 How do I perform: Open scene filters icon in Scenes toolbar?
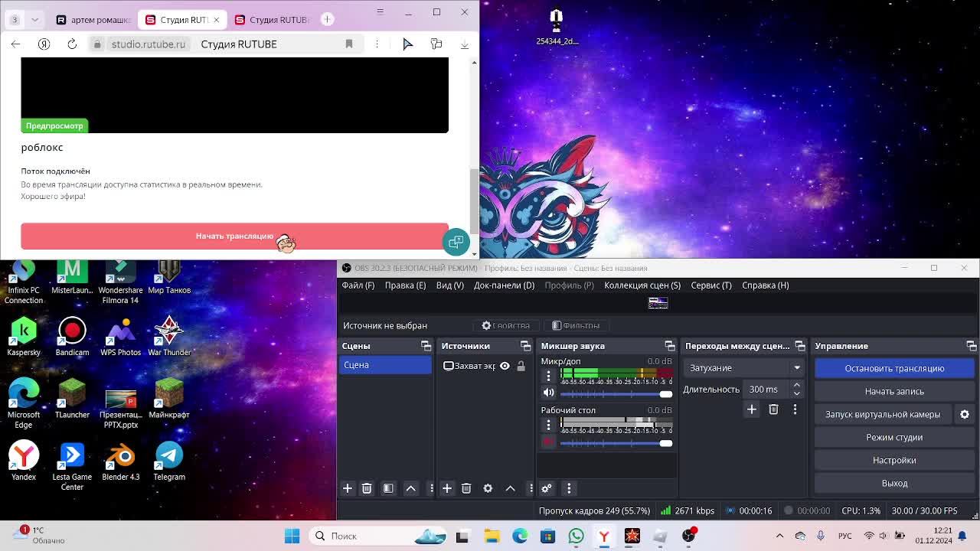[388, 488]
